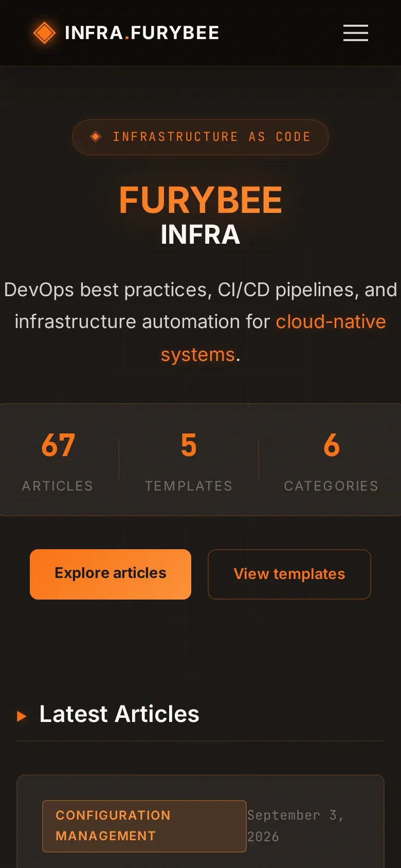Select the Infrastructure as Code badge
This screenshot has width=401, height=868.
[x=200, y=137]
